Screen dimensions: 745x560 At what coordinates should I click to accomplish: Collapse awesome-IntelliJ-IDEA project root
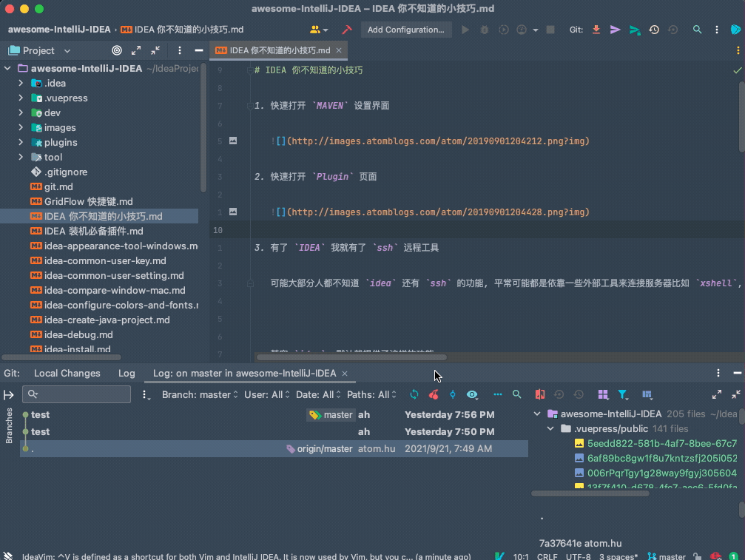click(x=7, y=68)
